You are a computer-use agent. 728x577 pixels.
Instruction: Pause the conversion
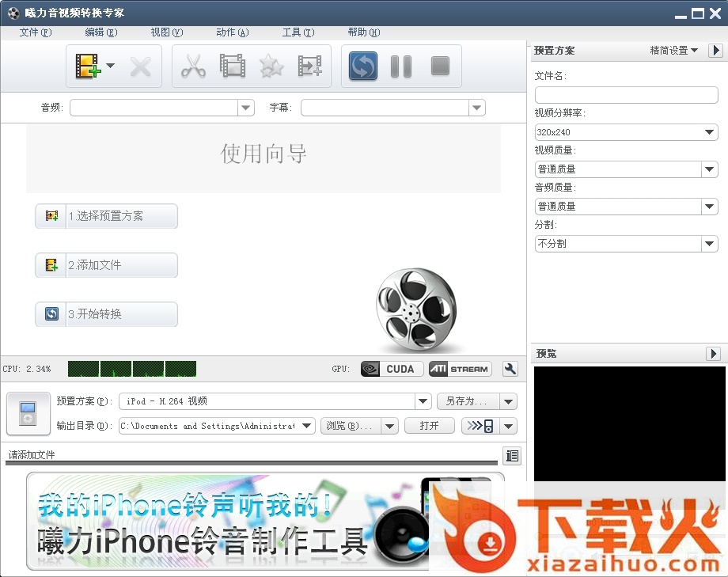pos(401,66)
